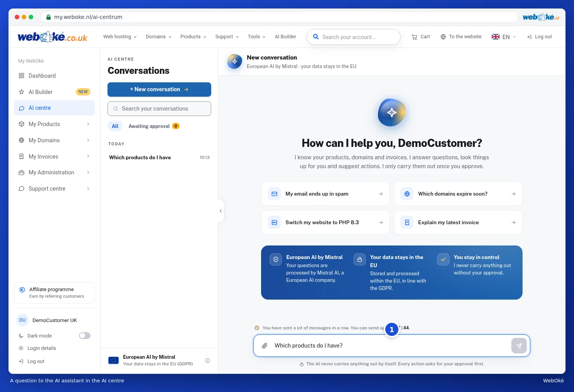Start a New conversation
Screen dimensions: 574x392
coord(159,89)
